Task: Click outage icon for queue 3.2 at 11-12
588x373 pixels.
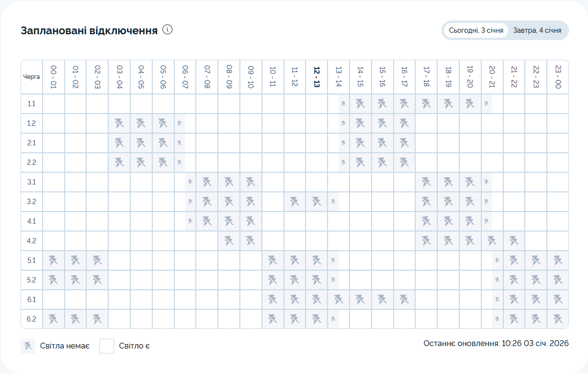Action: (294, 202)
